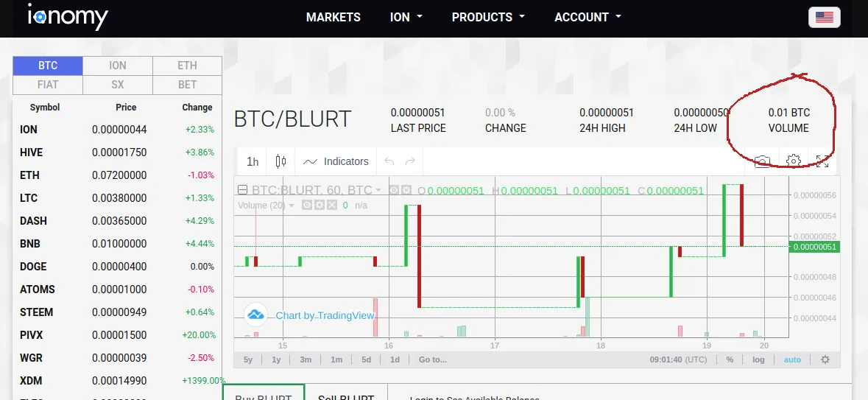The image size is (868, 400).
Task: Undo the last chart action
Action: pos(389,162)
